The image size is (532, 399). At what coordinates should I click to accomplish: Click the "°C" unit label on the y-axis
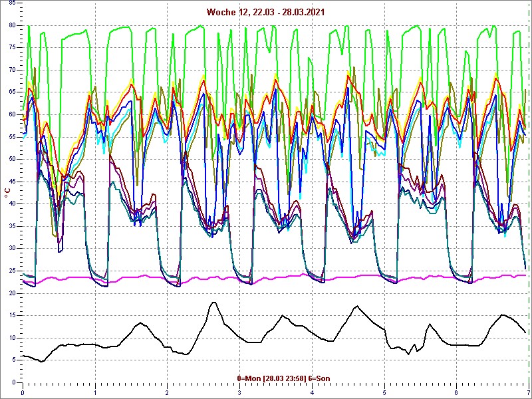point(7,193)
